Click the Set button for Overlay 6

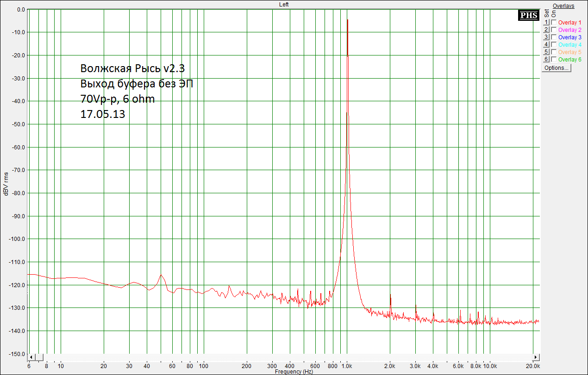pyautogui.click(x=546, y=59)
